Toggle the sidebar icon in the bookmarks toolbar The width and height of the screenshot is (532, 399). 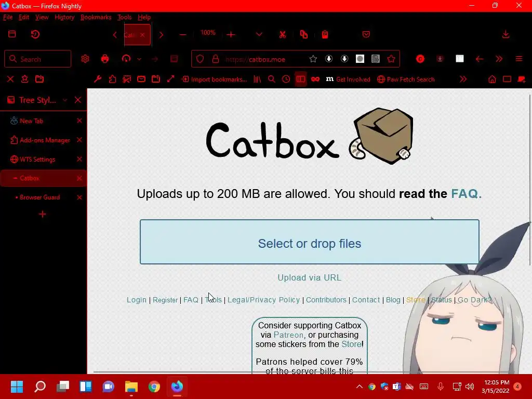(x=301, y=79)
